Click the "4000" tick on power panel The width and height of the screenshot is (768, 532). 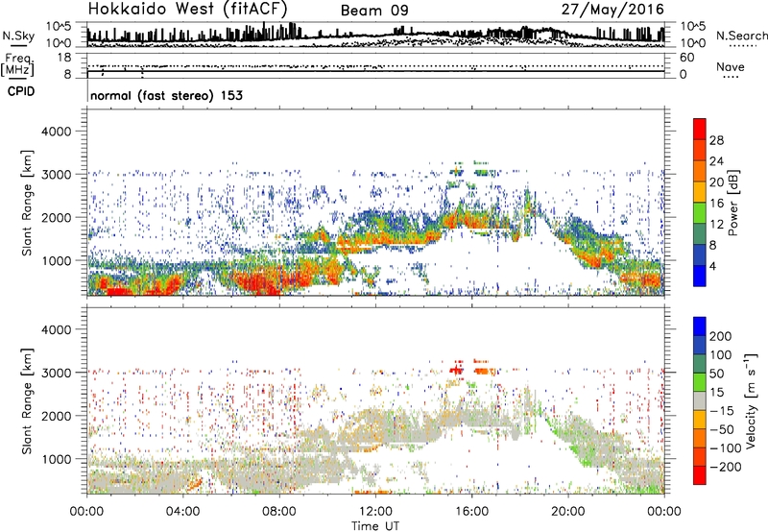click(57, 132)
